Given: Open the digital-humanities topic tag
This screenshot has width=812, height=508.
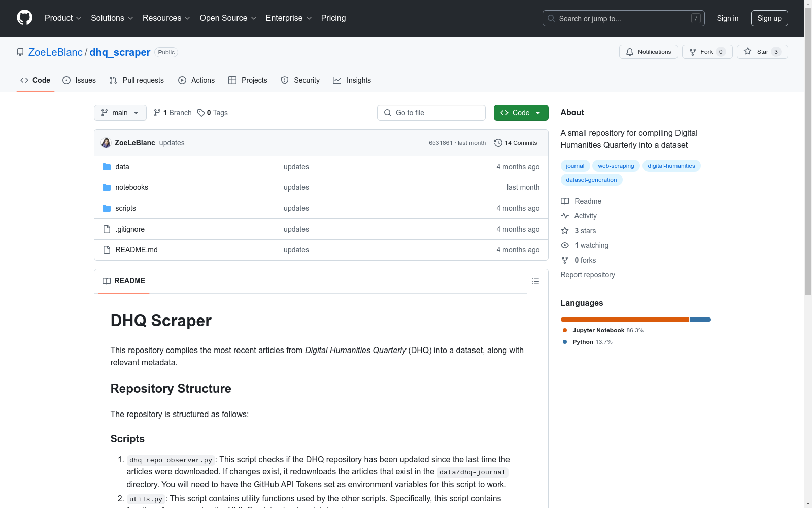Looking at the screenshot, I should pos(671,166).
